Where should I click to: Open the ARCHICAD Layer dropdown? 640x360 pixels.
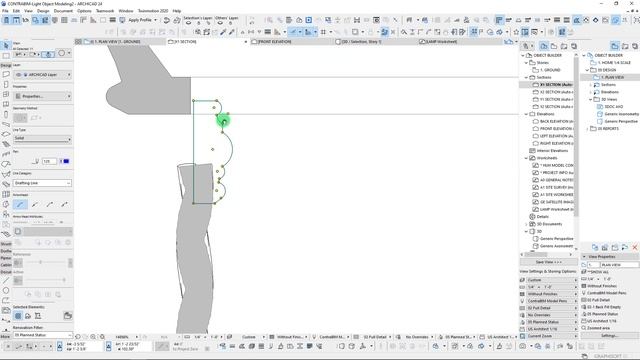[42, 75]
